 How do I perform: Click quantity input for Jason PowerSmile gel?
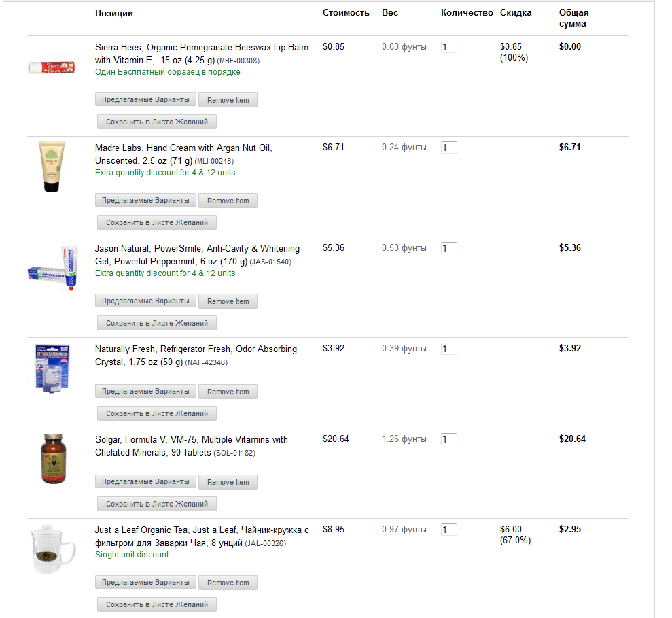pos(448,247)
